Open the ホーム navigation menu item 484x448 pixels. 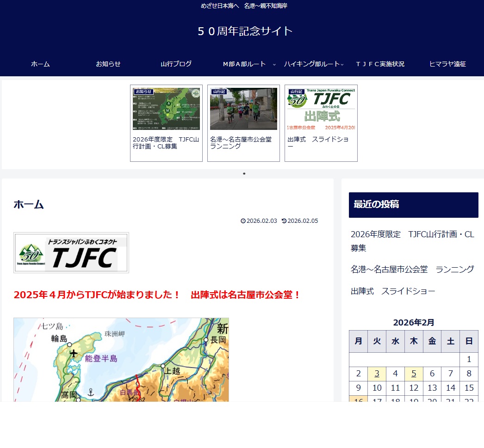pos(40,64)
